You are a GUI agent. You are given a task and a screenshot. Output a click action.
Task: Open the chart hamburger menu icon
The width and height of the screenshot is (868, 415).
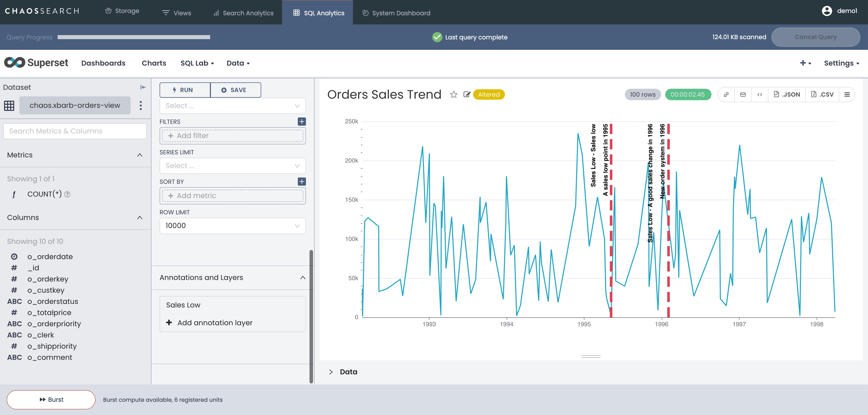coord(847,95)
